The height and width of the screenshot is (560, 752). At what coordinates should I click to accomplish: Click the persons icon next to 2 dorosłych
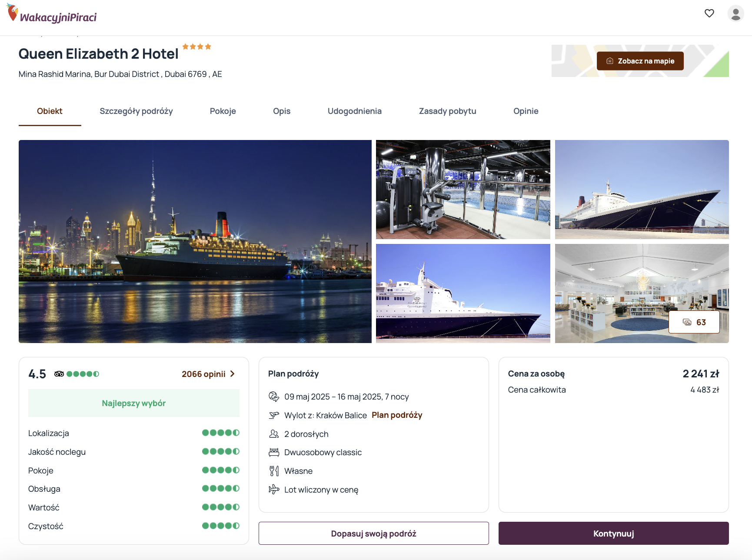click(x=273, y=434)
